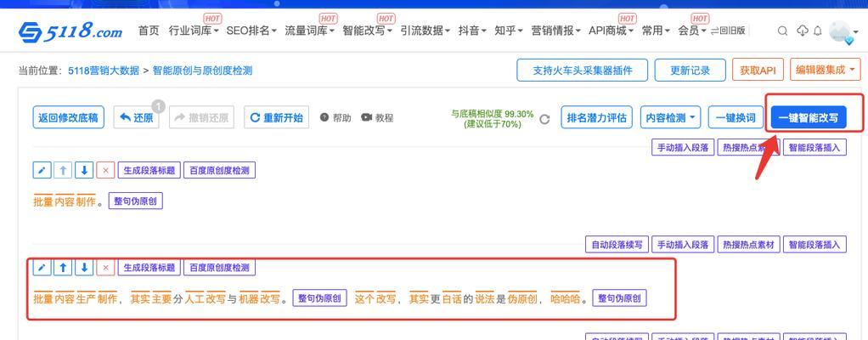Click 手动插入段落 beside 自动段落续写
This screenshot has height=340, width=868.
click(683, 244)
